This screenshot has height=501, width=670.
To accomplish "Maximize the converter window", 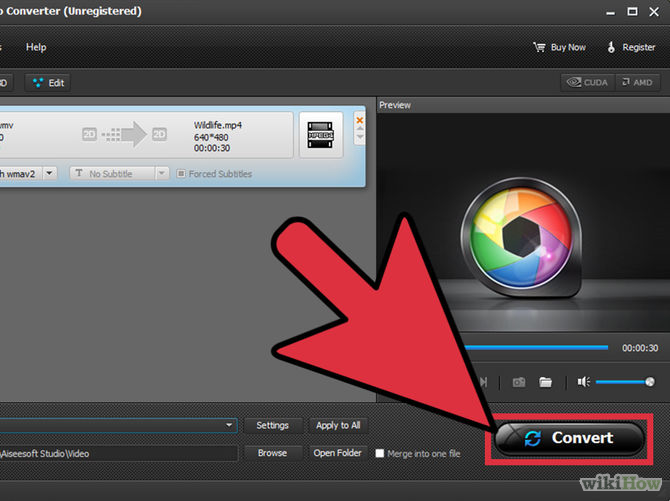I will [632, 12].
